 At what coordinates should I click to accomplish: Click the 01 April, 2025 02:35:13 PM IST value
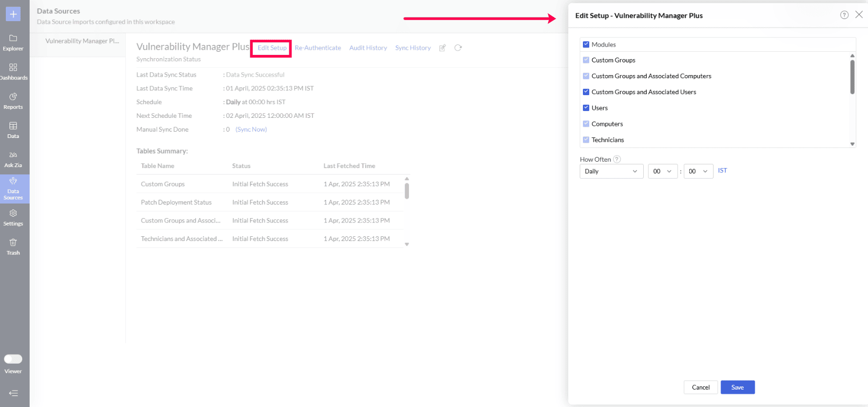click(270, 89)
